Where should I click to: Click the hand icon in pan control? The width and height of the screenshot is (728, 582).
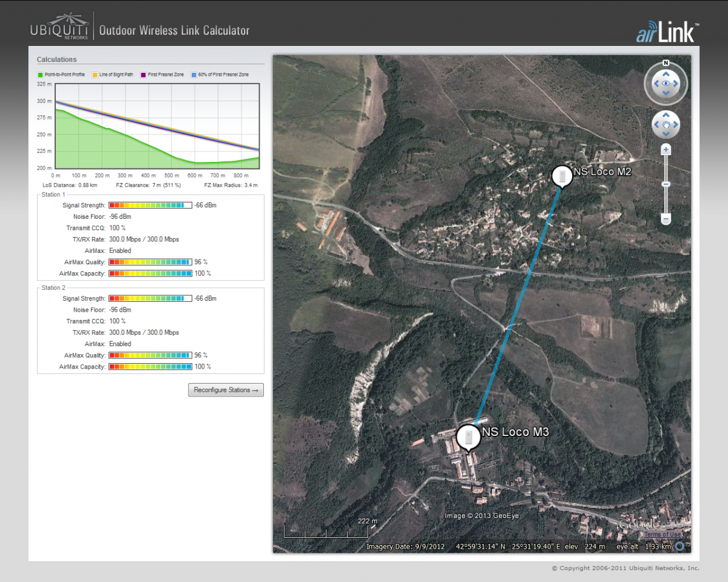click(x=666, y=125)
